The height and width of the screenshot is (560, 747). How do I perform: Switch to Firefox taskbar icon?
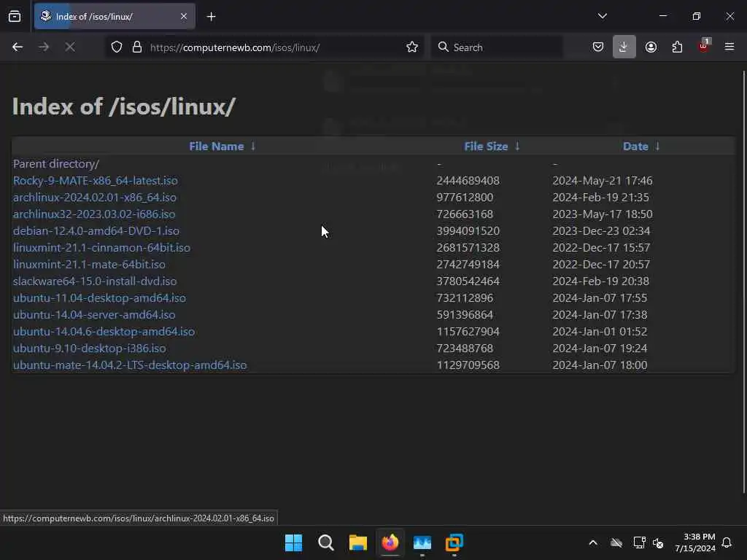pos(390,542)
